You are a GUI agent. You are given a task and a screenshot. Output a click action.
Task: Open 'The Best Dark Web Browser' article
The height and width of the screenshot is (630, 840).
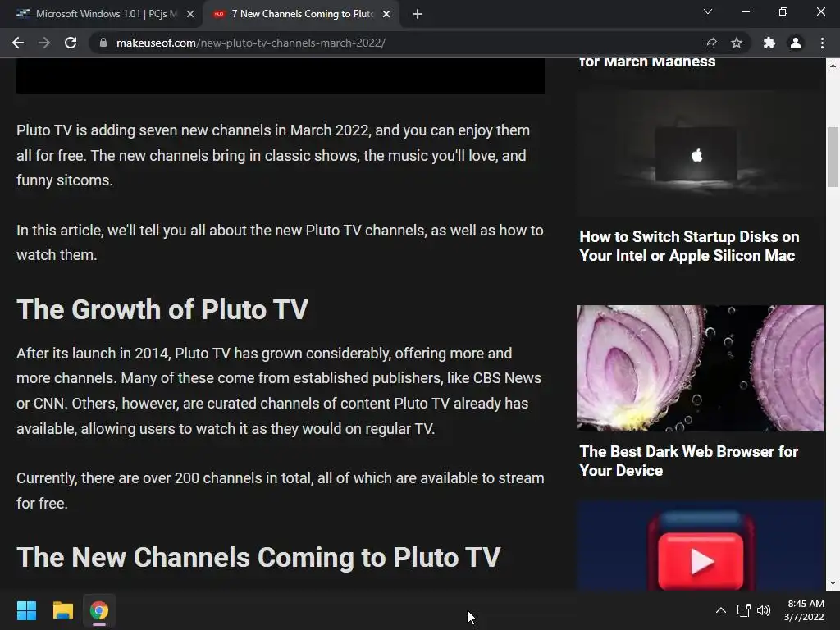click(x=688, y=461)
